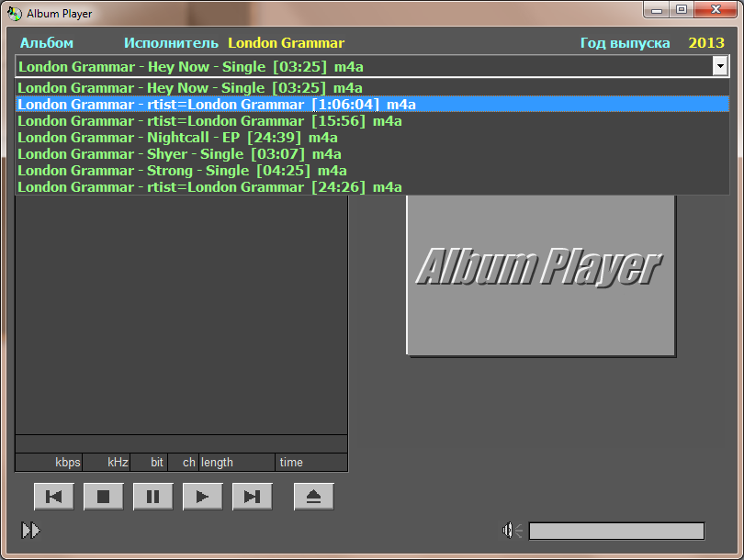
Task: Select highlighted album with duration [1:06:04]
Action: (x=373, y=105)
